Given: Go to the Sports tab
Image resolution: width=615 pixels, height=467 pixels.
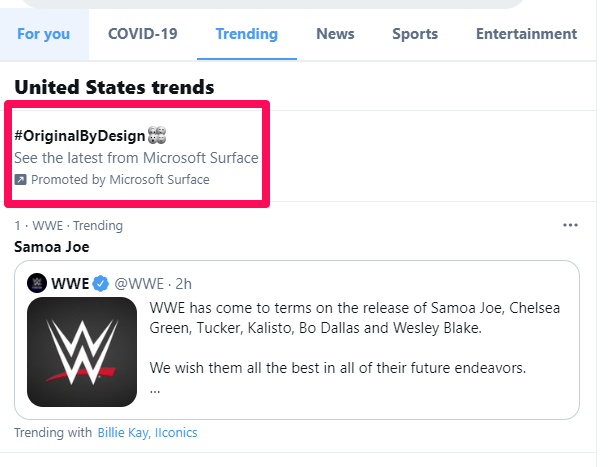Looking at the screenshot, I should pyautogui.click(x=415, y=34).
